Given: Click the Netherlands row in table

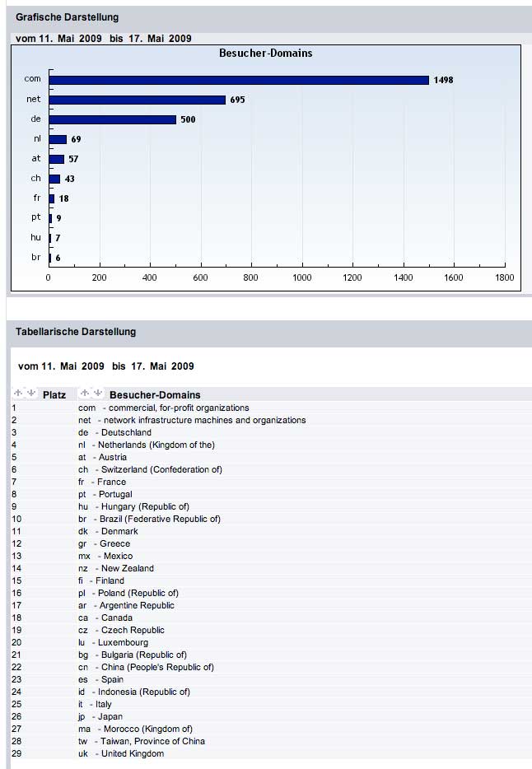Looking at the screenshot, I should tap(146, 445).
